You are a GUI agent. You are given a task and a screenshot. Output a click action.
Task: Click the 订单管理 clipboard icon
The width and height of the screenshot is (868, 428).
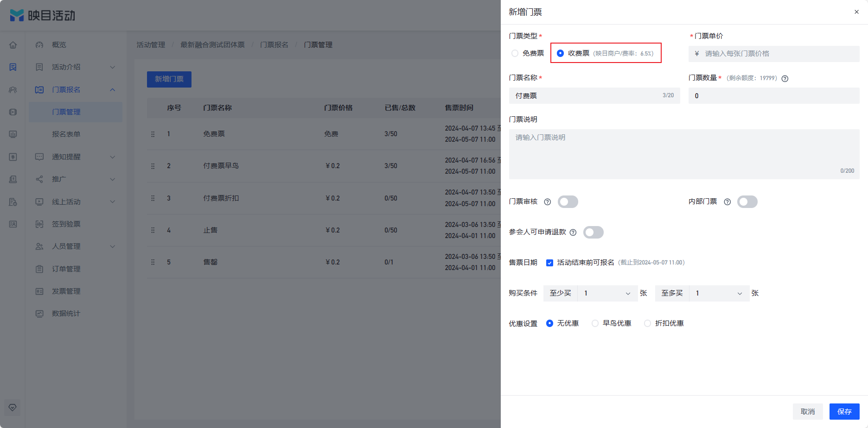(x=39, y=269)
